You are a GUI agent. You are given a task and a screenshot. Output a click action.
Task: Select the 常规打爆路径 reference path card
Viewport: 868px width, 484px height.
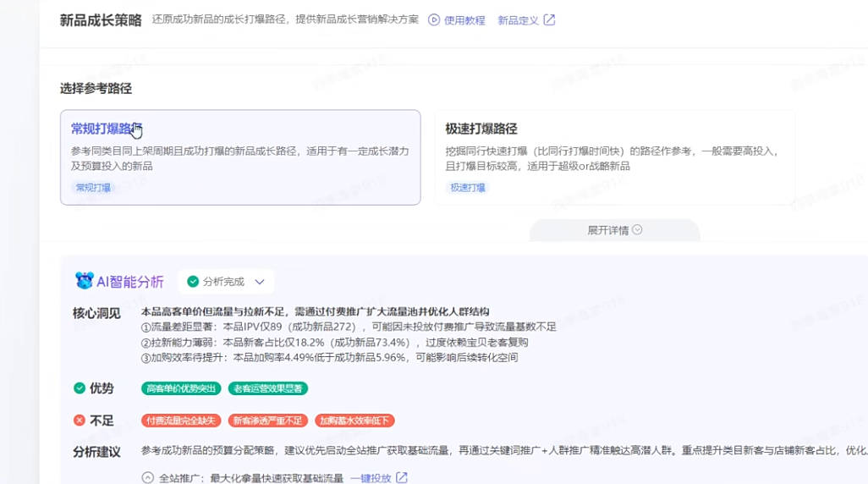pyautogui.click(x=240, y=157)
